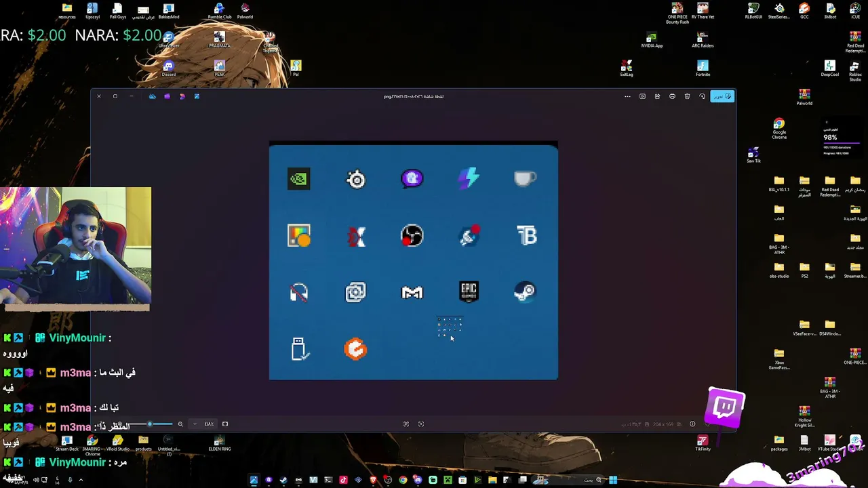Open Chrome from the taskbar
This screenshot has width=868, height=488.
point(403,480)
